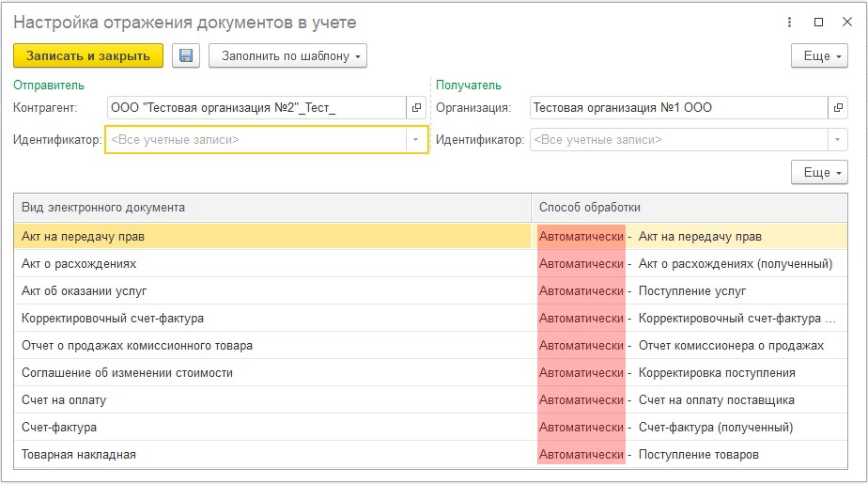Open the Организация field lookup icon
This screenshot has width=868, height=484.
[837, 108]
